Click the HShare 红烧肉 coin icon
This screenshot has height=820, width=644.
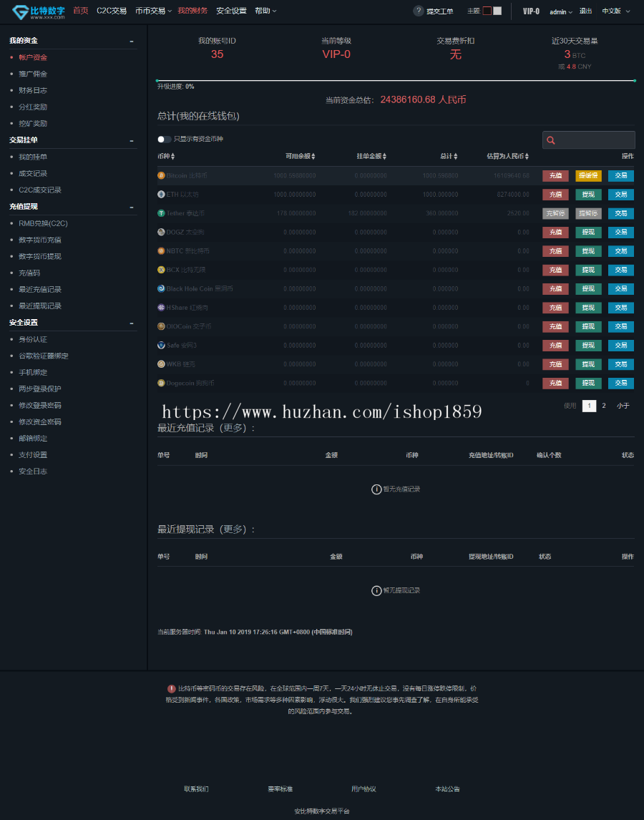click(161, 308)
